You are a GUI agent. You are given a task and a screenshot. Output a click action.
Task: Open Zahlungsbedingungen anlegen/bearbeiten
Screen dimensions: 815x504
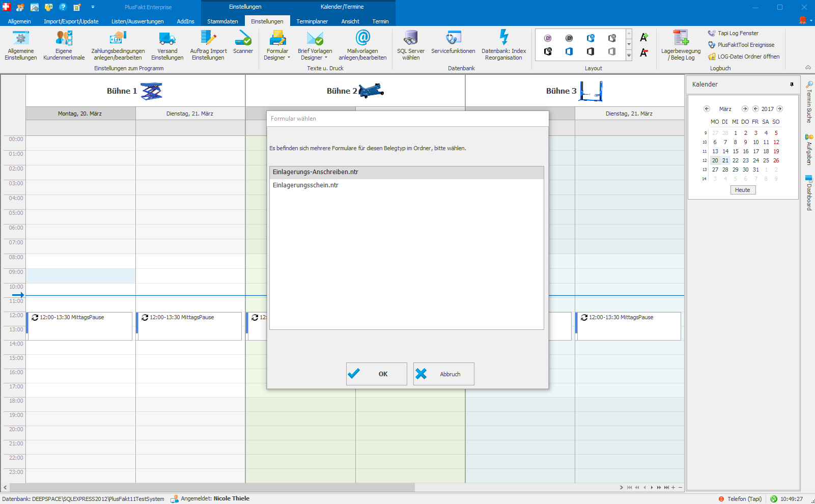pyautogui.click(x=118, y=45)
